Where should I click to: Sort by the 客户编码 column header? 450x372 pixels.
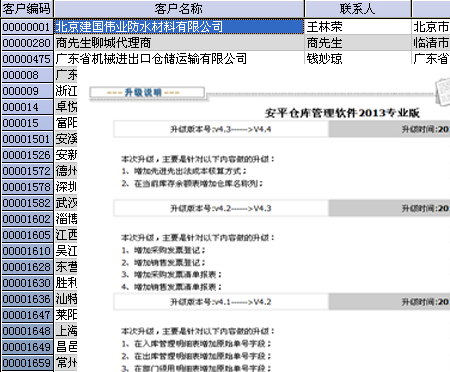(x=27, y=9)
